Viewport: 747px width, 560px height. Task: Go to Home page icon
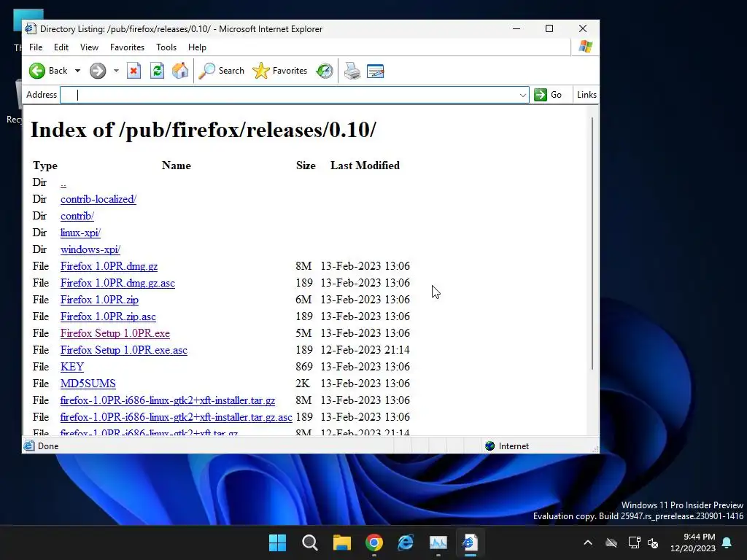(x=180, y=71)
